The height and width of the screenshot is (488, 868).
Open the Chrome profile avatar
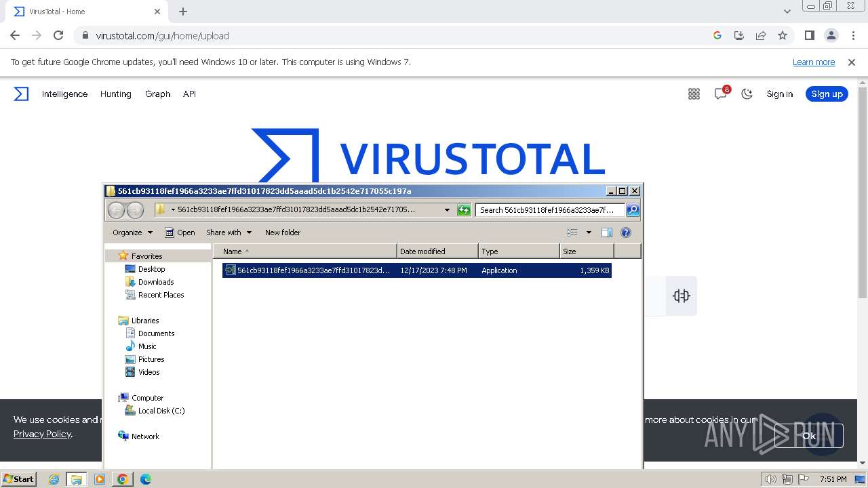click(831, 35)
